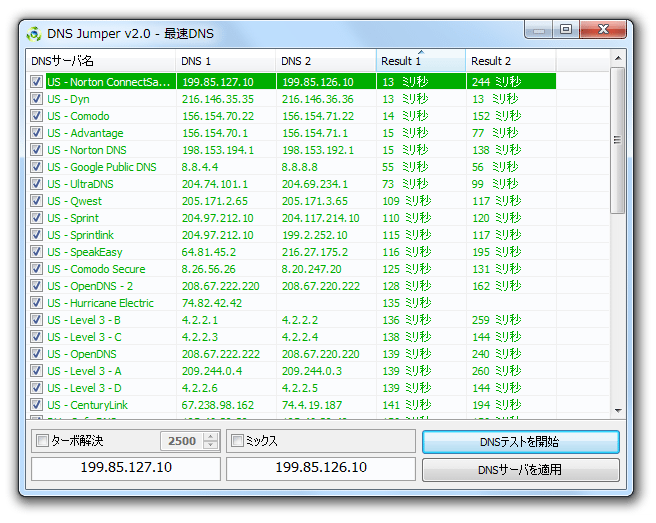Viewport: 656px width, 523px height.
Task: Decrease the 2500 turbo value with down arrow
Action: click(x=211, y=445)
